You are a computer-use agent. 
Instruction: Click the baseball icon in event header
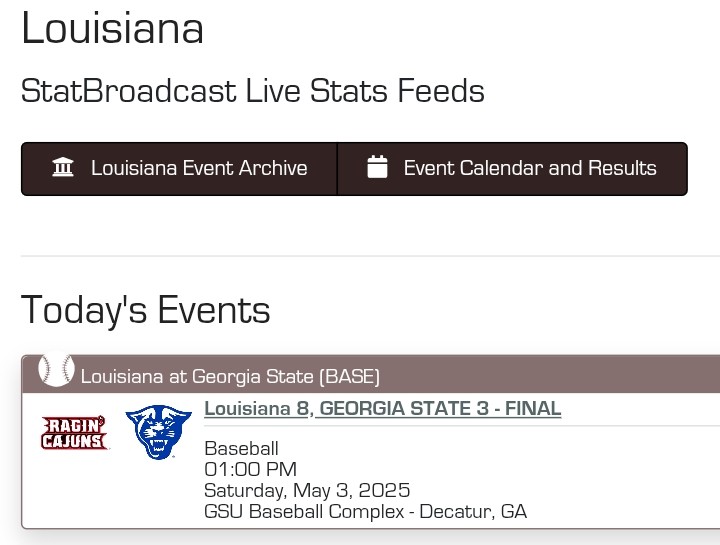(x=56, y=369)
